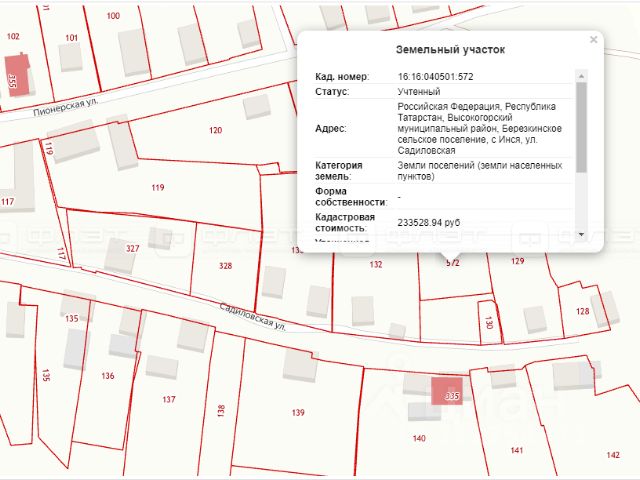This screenshot has height=480, width=640.
Task: Select parcel 128 on the map
Action: [x=582, y=311]
